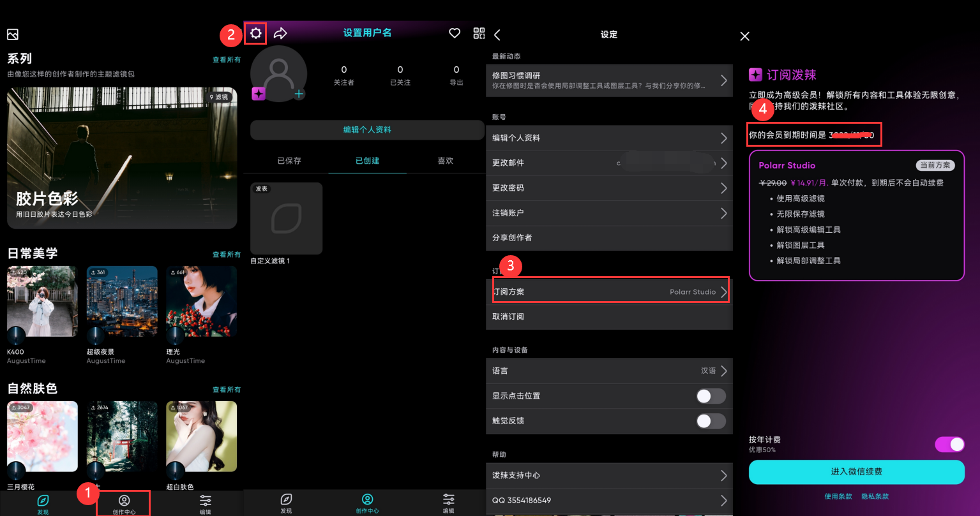Viewport: 980px width, 516px height.
Task: Toggle the 按年计费 yearly billing switch
Action: 949,444
